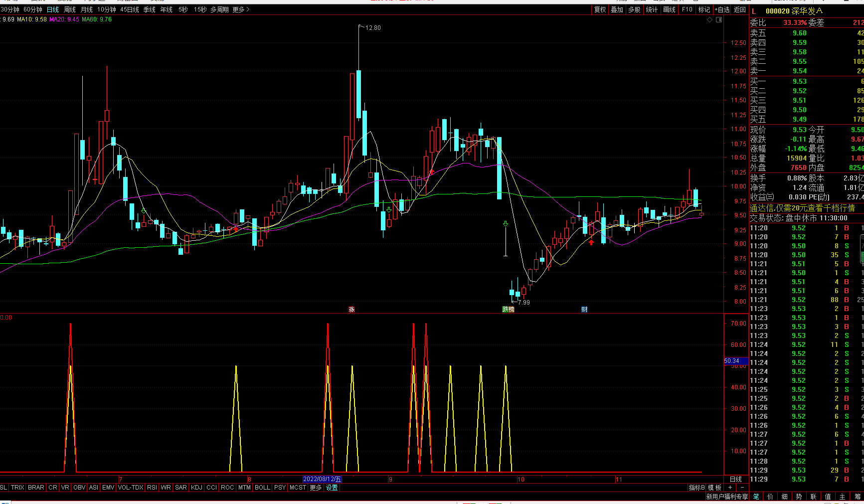
Task: Click the zoom-out minus button
Action: coord(742,488)
